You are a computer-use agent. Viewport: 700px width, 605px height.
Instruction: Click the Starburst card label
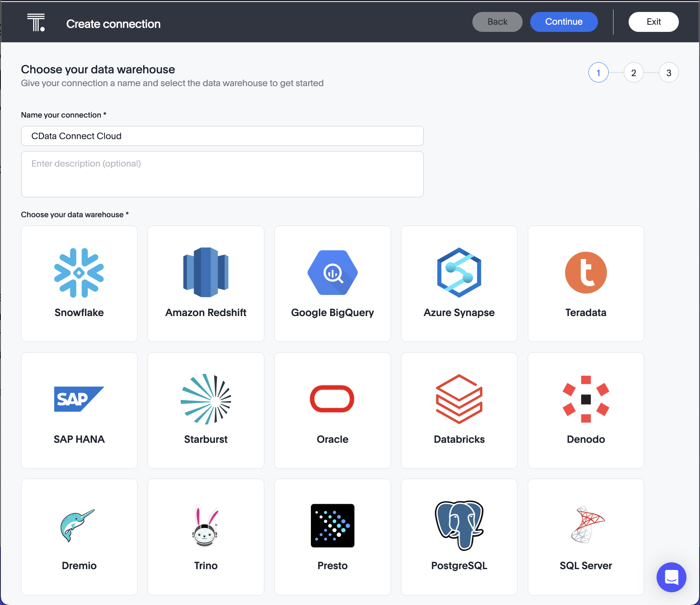pyautogui.click(x=206, y=439)
